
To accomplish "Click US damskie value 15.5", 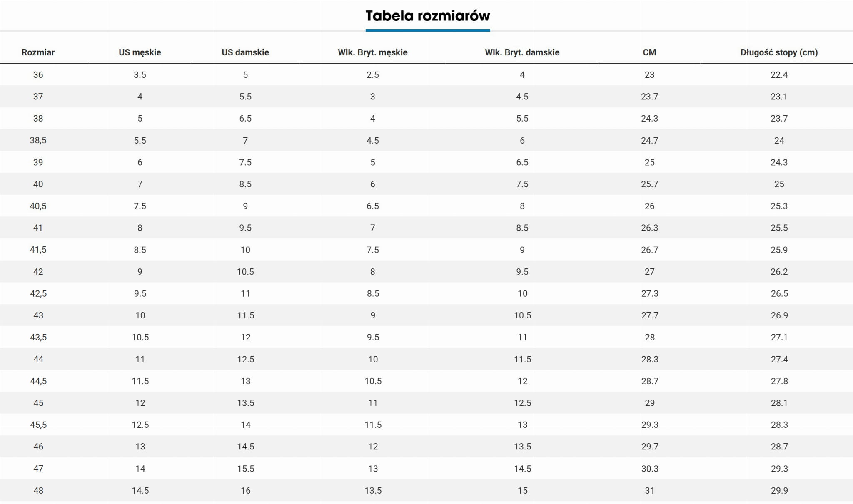I will [x=246, y=469].
